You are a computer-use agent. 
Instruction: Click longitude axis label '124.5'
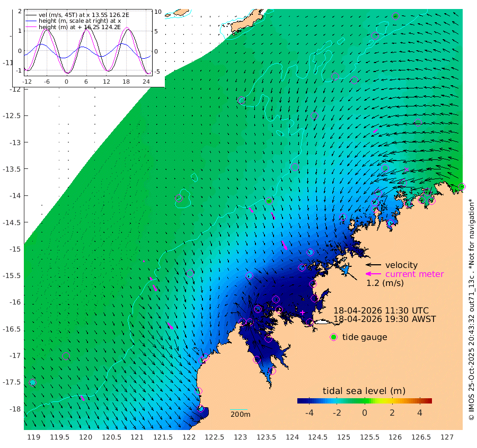318,437
